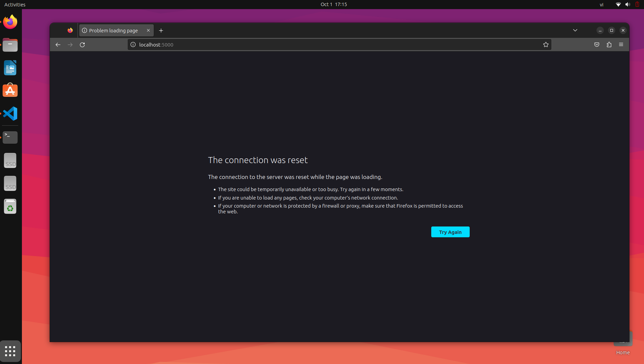The width and height of the screenshot is (644, 364).
Task: Click the Try Again button
Action: coord(450,232)
